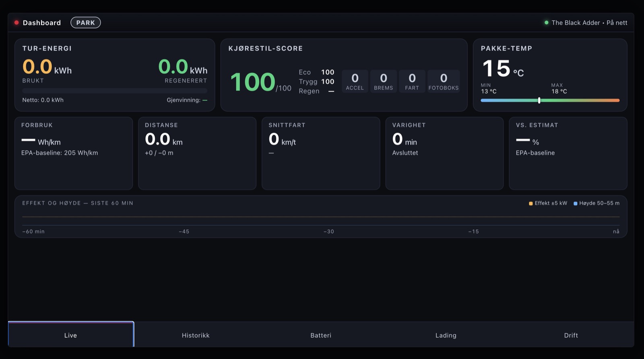Click the Trygg 100 score row
This screenshot has height=359, width=644.
(x=316, y=81)
